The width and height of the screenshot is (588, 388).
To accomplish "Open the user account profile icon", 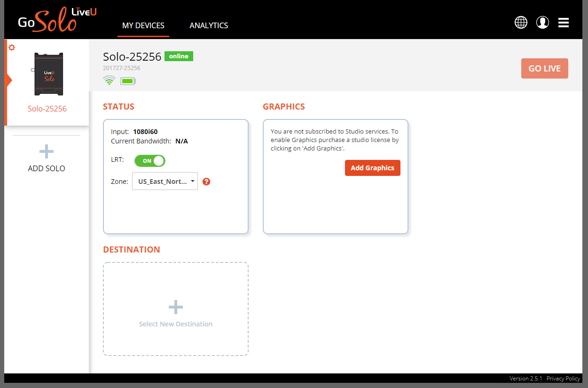I will (x=542, y=22).
